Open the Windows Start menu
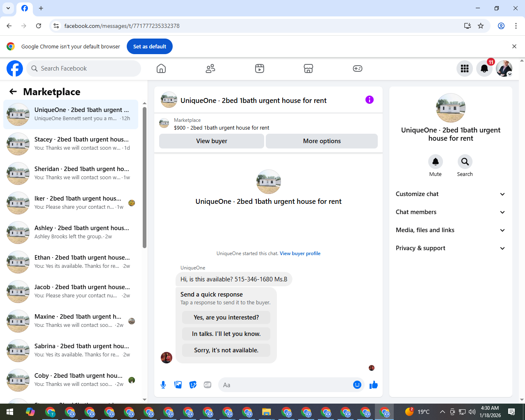Image resolution: width=525 pixels, height=420 pixels. click(x=10, y=412)
